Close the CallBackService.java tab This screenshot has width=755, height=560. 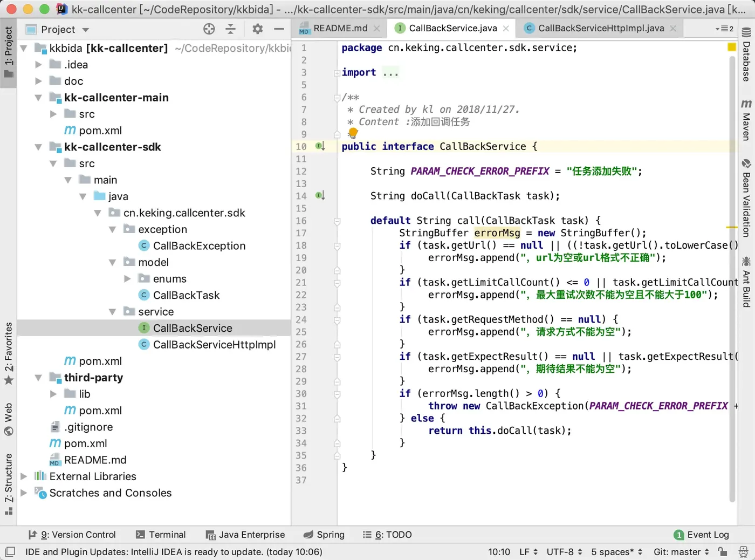click(506, 28)
